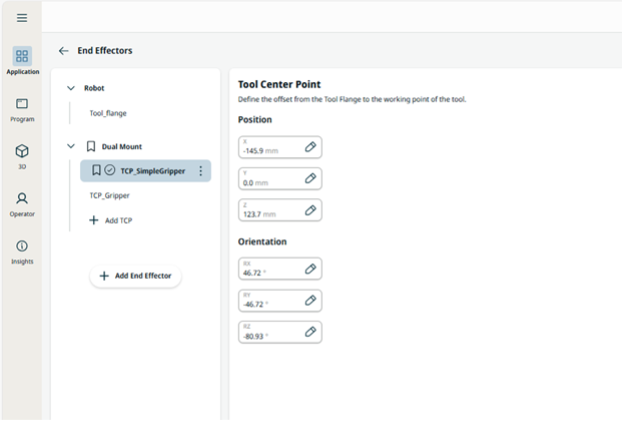625x422 pixels.
Task: Collapse the Dual Mount tree group
Action: coord(70,146)
